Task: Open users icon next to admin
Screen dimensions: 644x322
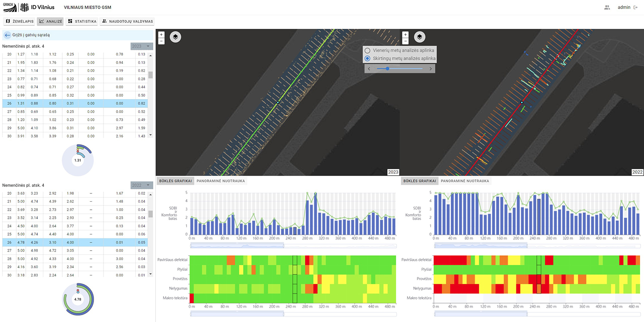Action: click(x=607, y=7)
